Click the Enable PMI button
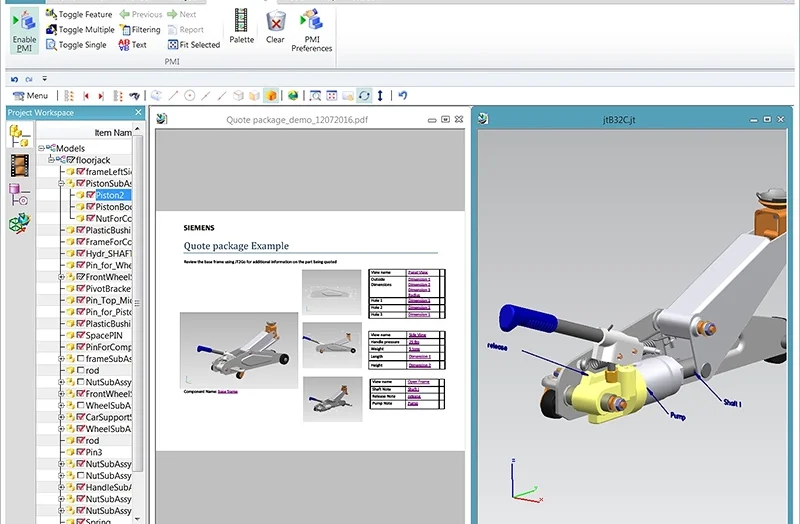The width and height of the screenshot is (800, 524). 24,31
